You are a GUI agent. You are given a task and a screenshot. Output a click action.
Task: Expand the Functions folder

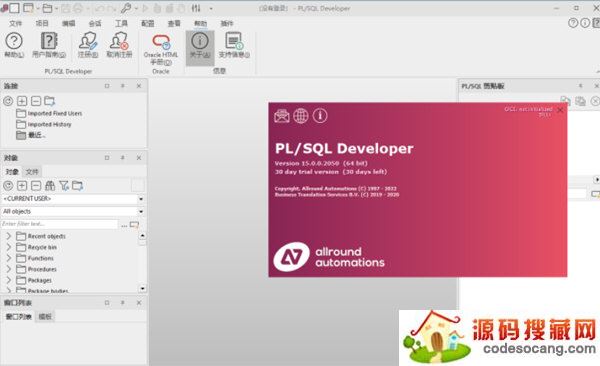pyautogui.click(x=8, y=258)
